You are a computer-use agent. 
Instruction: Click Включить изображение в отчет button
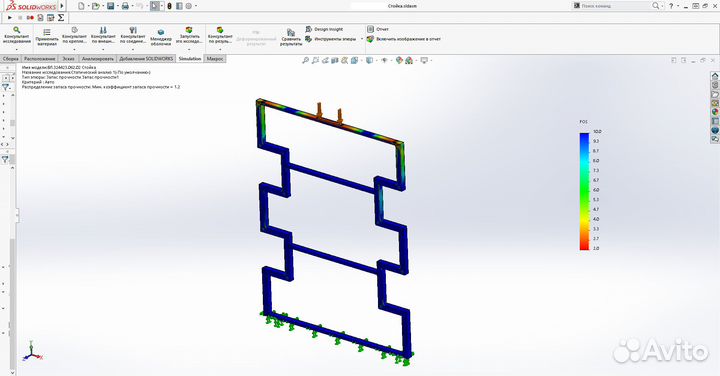404,39
